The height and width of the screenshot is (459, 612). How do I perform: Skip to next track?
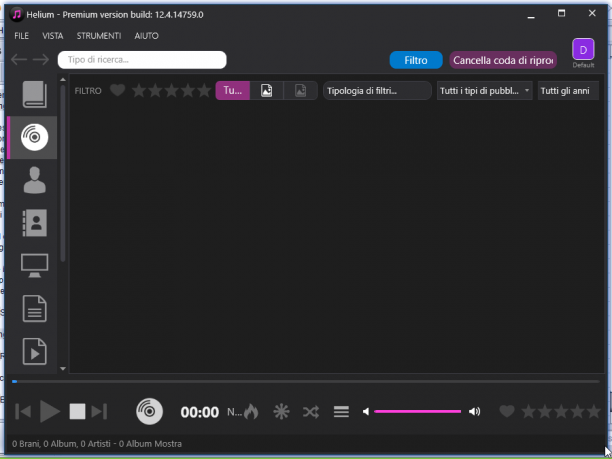[99, 412]
